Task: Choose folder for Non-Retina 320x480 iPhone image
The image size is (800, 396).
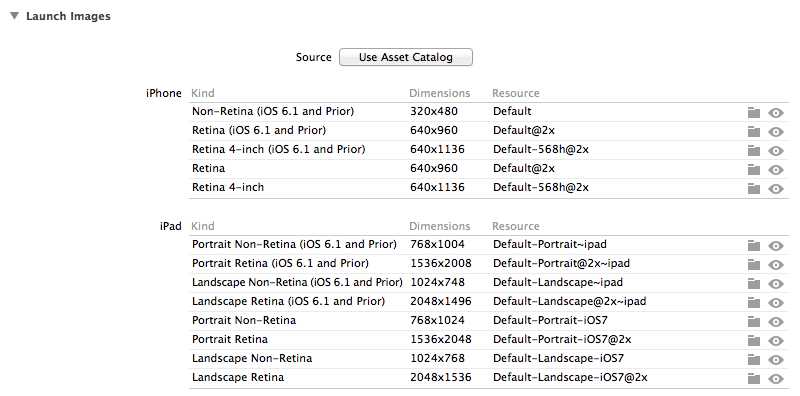Action: click(x=754, y=113)
